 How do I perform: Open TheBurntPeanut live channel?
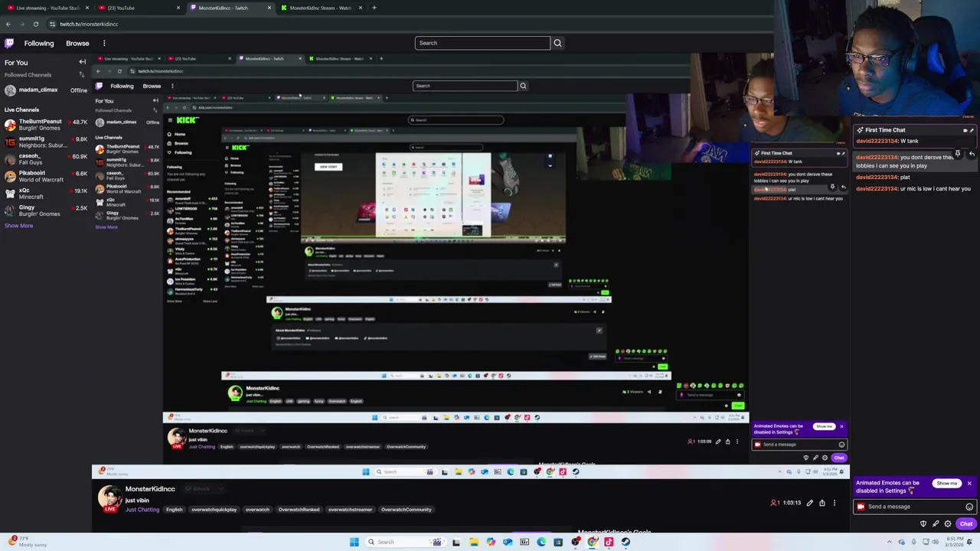(x=45, y=125)
